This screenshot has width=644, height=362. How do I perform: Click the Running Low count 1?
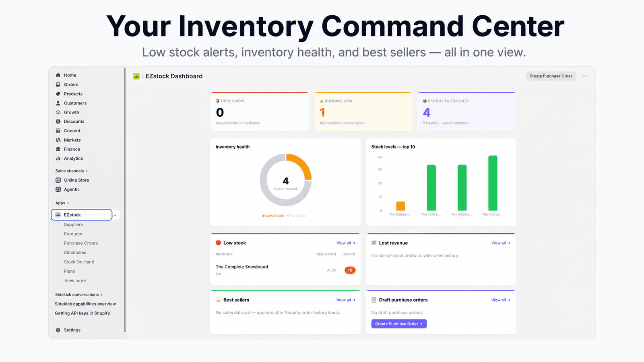click(322, 112)
